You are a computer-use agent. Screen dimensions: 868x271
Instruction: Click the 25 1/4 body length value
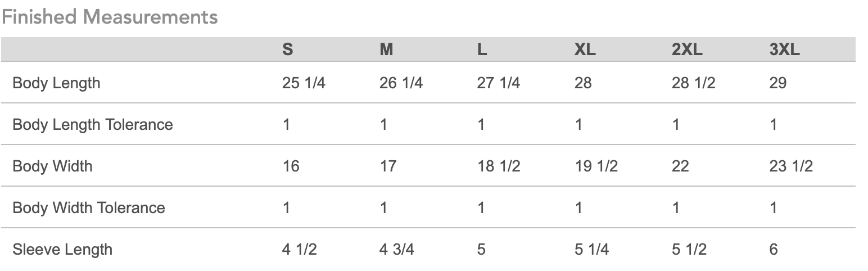[304, 83]
